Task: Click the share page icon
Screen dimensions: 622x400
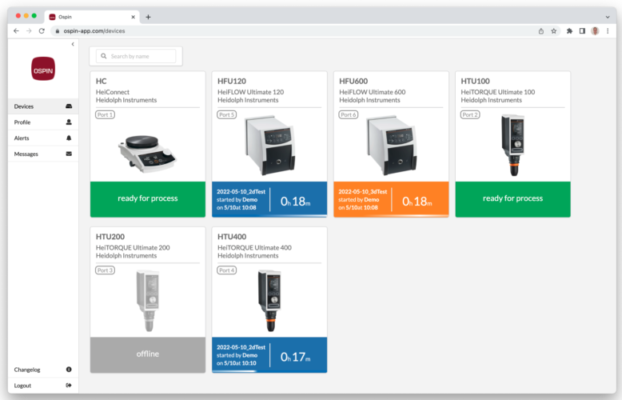Action: (x=541, y=31)
